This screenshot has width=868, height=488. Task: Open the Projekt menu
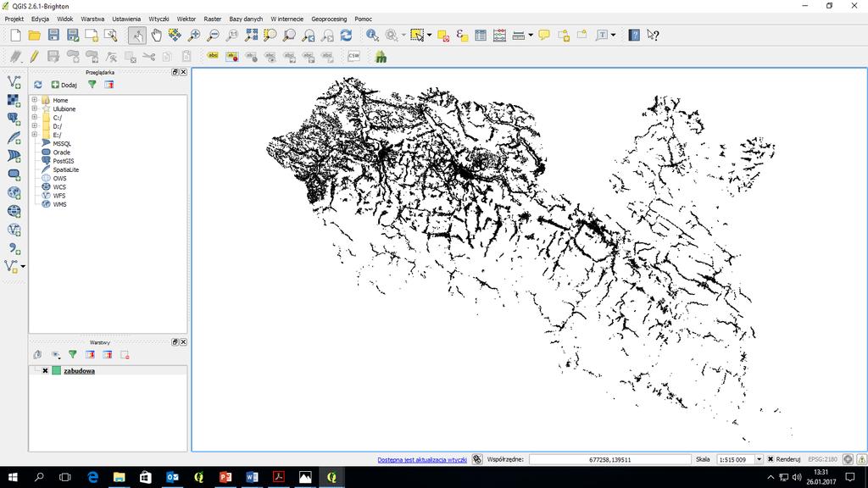pyautogui.click(x=14, y=19)
